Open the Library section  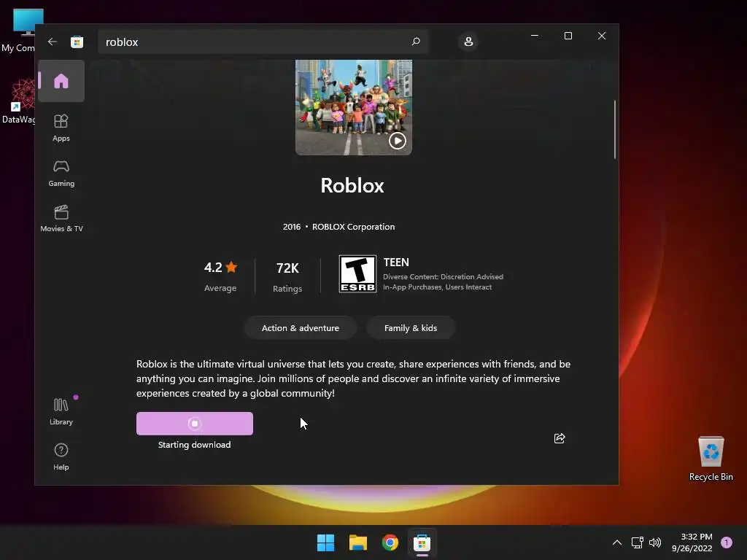pyautogui.click(x=61, y=411)
